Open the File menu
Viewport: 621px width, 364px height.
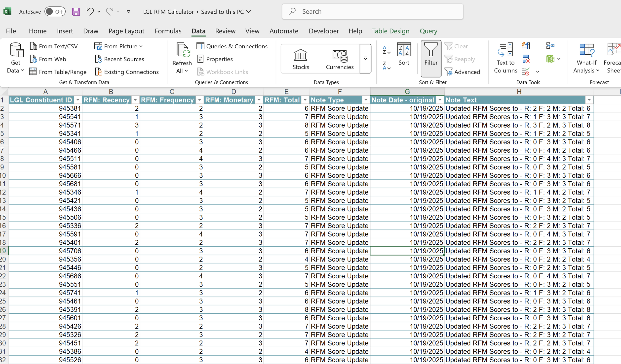[11, 31]
